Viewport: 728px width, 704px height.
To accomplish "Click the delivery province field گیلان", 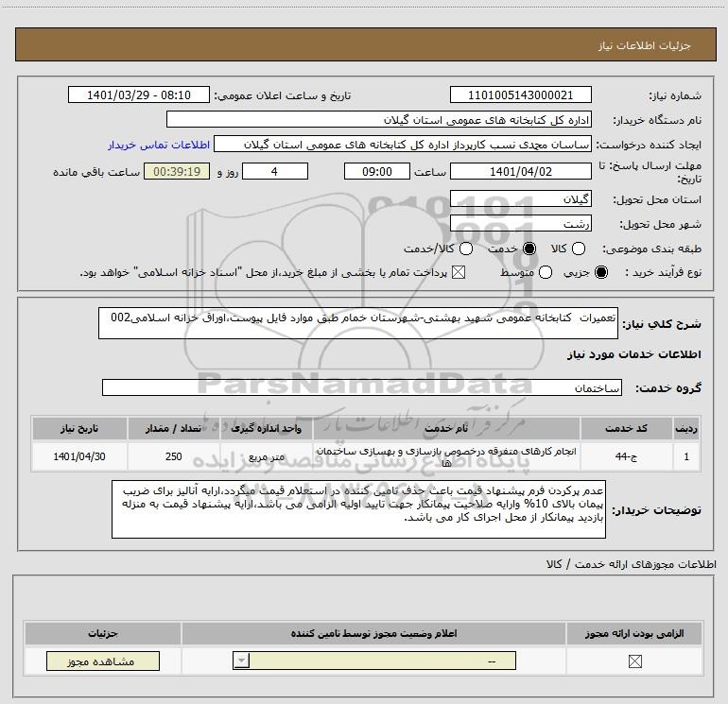I will tap(520, 198).
